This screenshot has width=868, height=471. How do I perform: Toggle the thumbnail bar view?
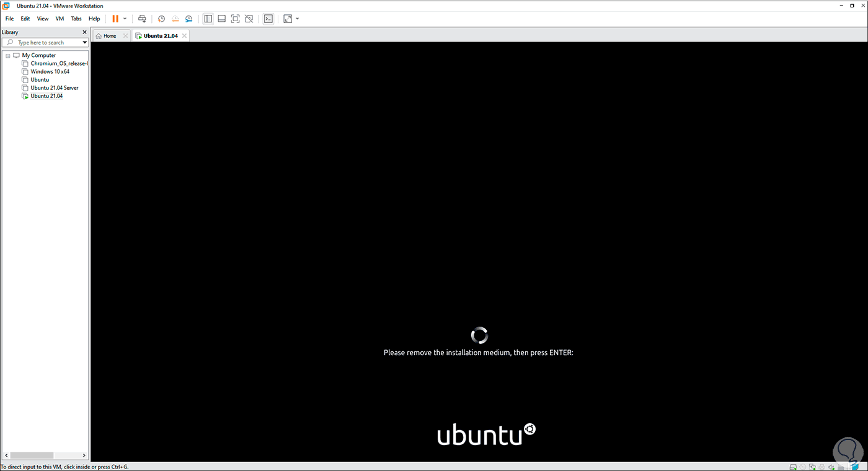(x=222, y=19)
